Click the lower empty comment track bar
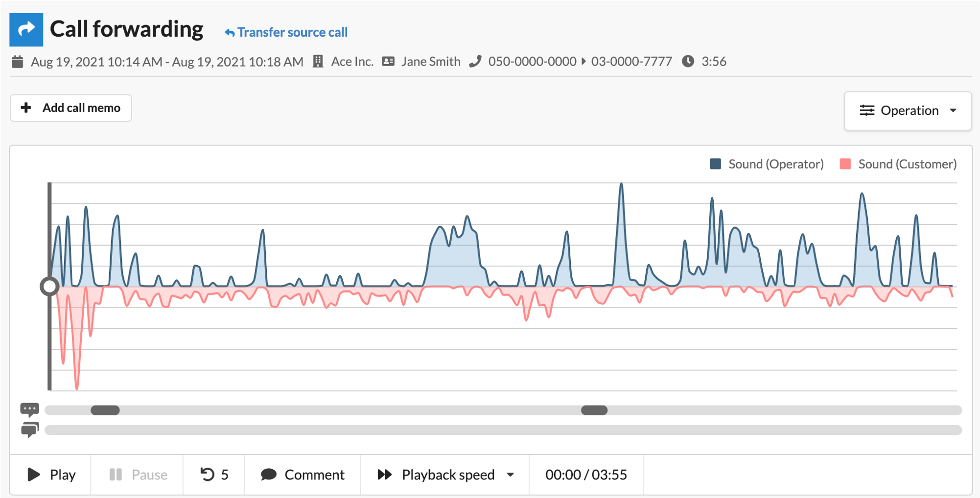The width and height of the screenshot is (980, 498). 503,430
